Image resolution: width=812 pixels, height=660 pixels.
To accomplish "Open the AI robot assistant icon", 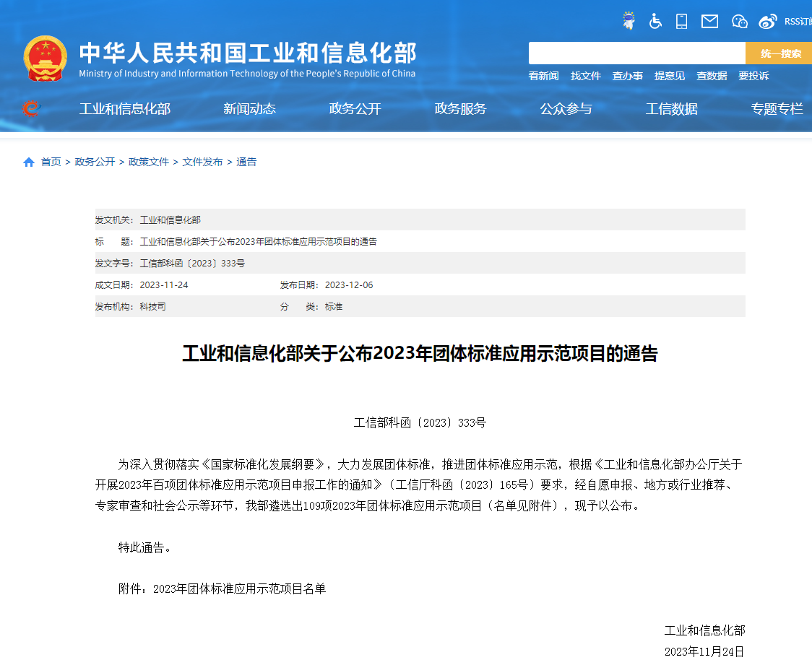I will pyautogui.click(x=629, y=21).
